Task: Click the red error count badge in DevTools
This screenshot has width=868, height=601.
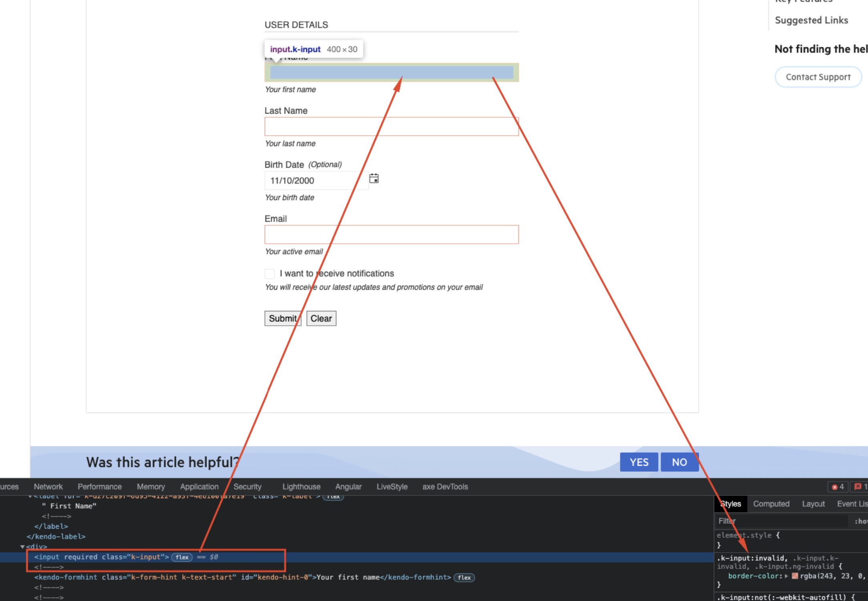Action: (838, 487)
